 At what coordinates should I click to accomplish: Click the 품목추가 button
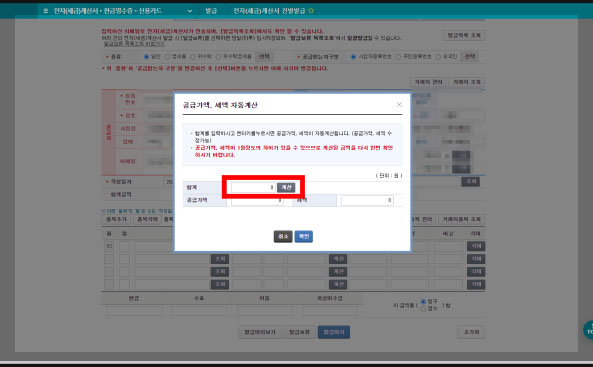(x=116, y=219)
